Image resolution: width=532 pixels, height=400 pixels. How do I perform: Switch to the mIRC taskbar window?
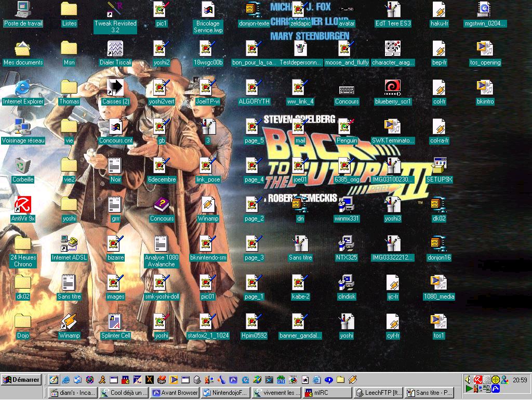click(327, 393)
